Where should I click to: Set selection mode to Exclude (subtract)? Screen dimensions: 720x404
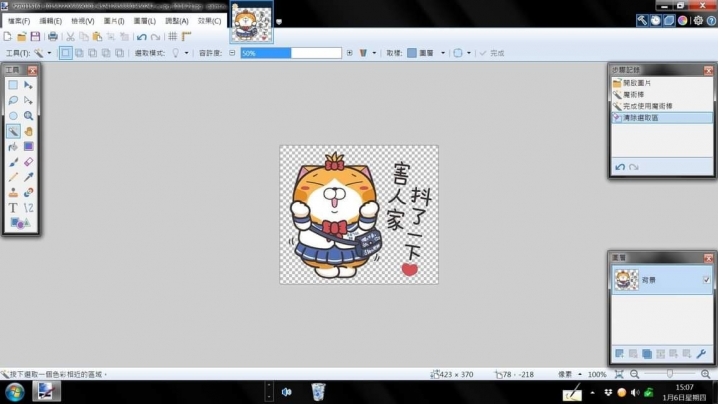pos(92,53)
